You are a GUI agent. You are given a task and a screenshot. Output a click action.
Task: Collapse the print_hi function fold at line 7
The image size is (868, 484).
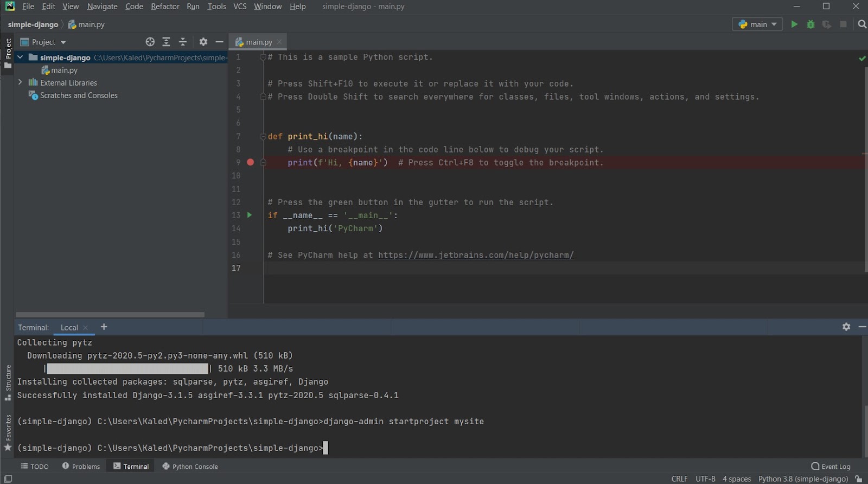click(263, 137)
